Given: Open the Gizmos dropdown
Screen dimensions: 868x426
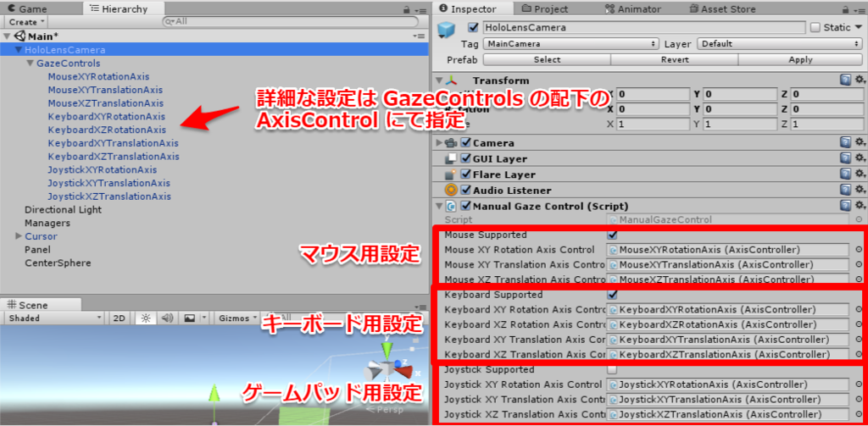Looking at the screenshot, I should (236, 318).
